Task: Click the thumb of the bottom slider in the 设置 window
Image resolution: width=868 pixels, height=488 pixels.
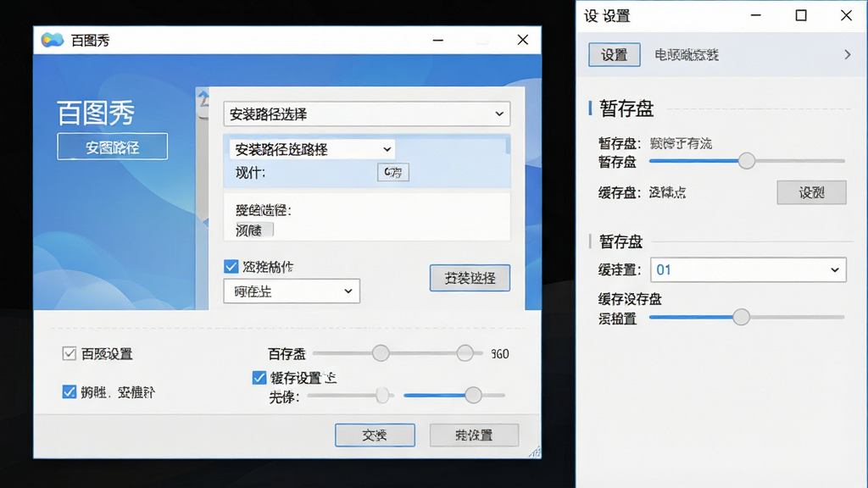Action: coord(741,317)
